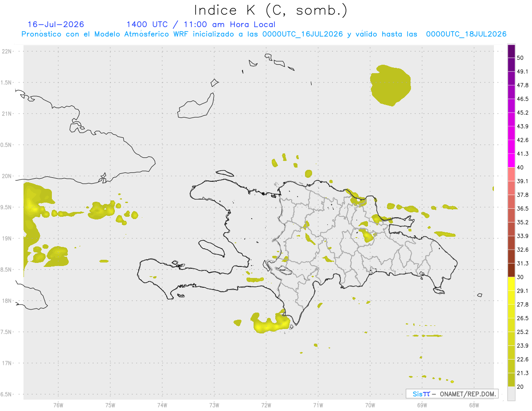Click the '27.8' color scale value
532x411 pixels.
[523, 305]
